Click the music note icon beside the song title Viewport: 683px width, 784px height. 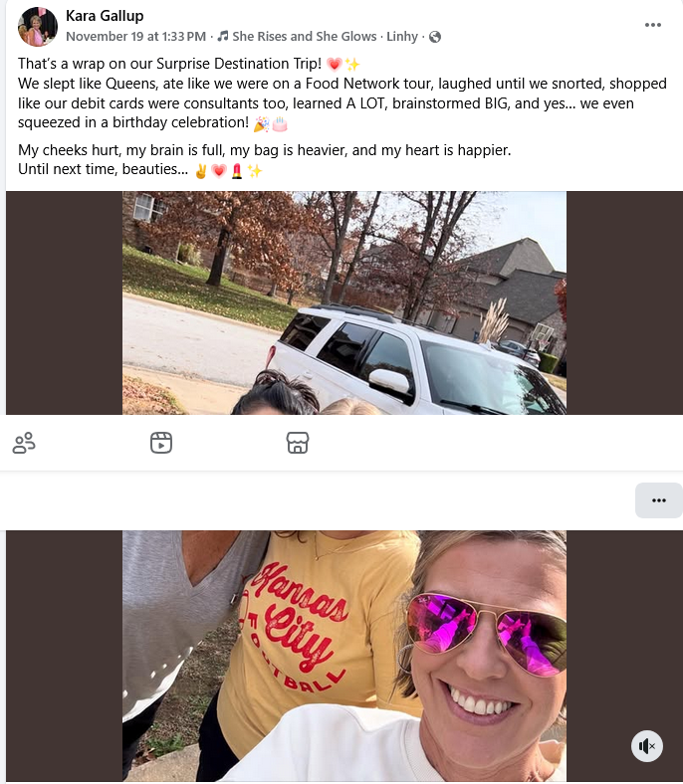point(223,37)
